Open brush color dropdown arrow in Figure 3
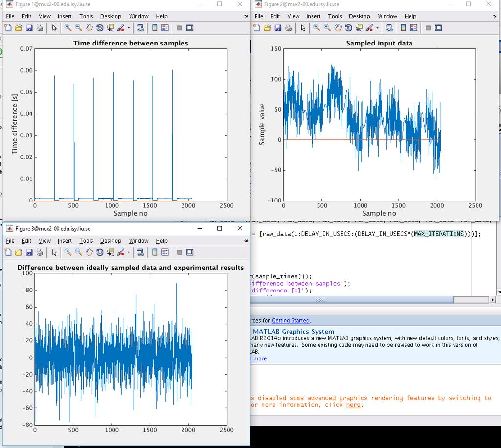Image resolution: width=501 pixels, height=448 pixels. pos(129,252)
